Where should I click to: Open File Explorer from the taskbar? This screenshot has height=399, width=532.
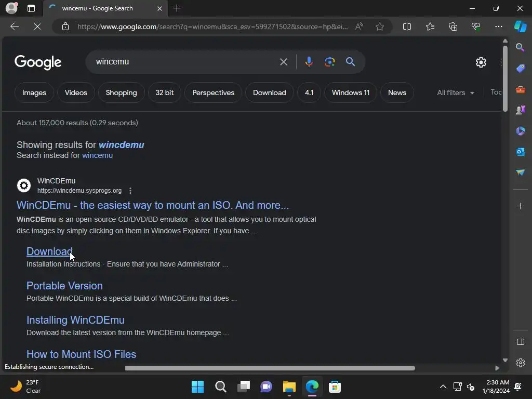pyautogui.click(x=289, y=387)
